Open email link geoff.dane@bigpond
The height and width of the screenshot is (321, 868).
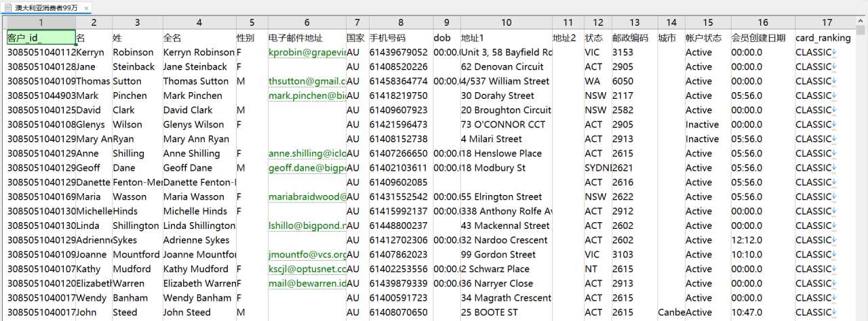(307, 168)
